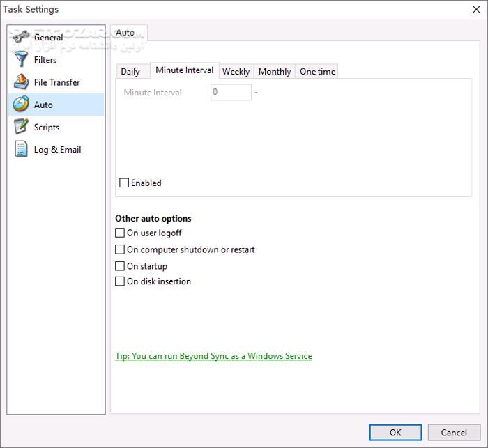This screenshot has width=488, height=448.
Task: Click the Filters funnel icon
Action: pyautogui.click(x=21, y=60)
